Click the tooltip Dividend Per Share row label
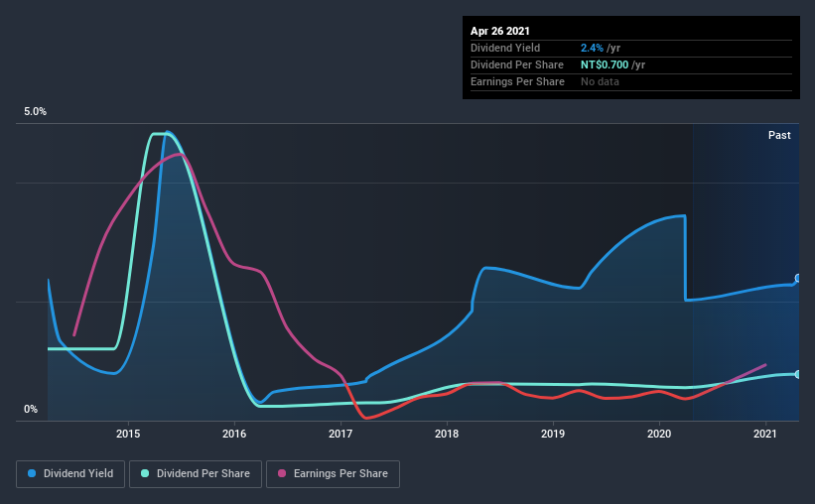This screenshot has width=815, height=504. pyautogui.click(x=516, y=64)
